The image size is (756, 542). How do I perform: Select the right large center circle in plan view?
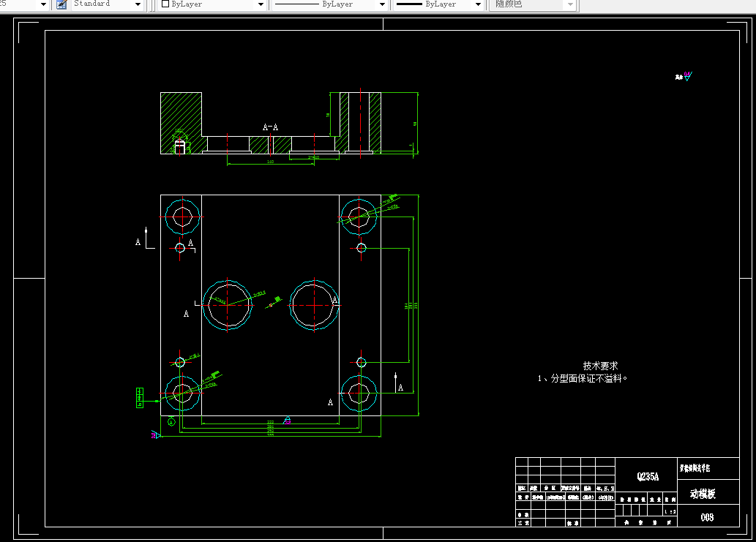(314, 305)
